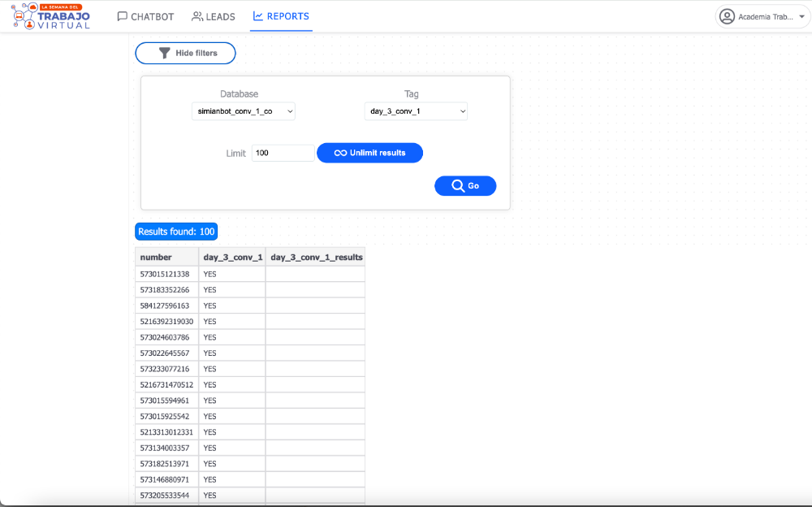Switch to the LEADS tab
Image resolution: width=812 pixels, height=507 pixels.
pos(214,16)
